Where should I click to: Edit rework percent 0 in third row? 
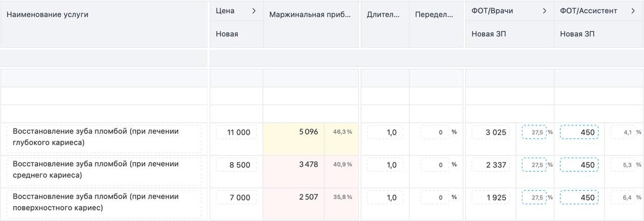tap(435, 198)
